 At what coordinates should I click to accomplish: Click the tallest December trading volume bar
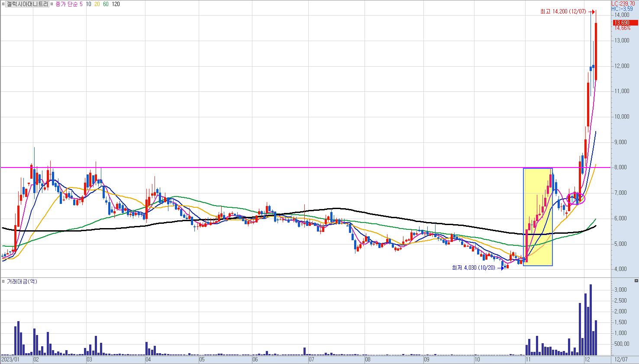(x=591, y=320)
